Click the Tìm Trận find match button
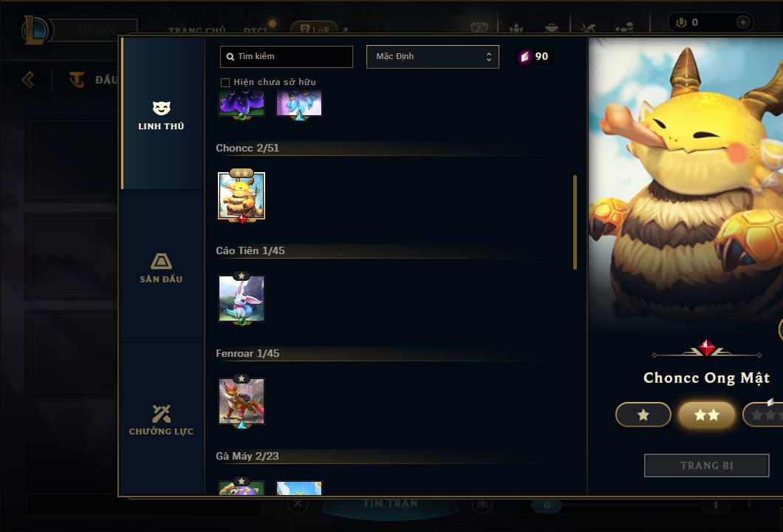 pyautogui.click(x=390, y=505)
